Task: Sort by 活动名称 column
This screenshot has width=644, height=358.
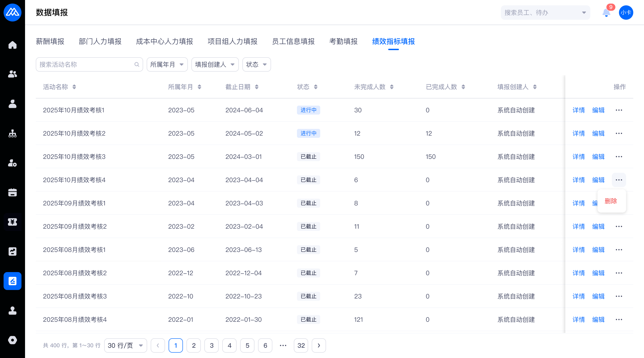Action: point(74,87)
